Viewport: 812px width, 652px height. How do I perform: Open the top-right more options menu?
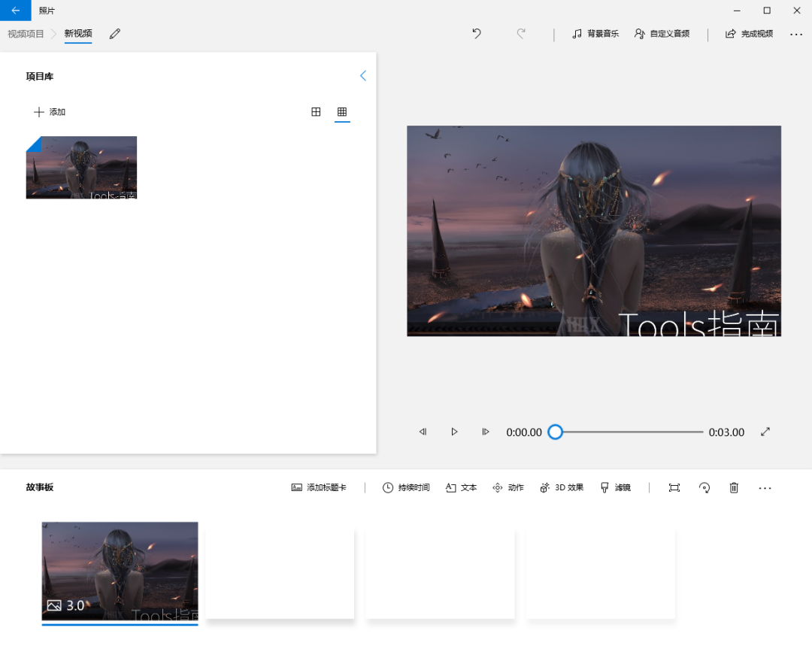[796, 34]
